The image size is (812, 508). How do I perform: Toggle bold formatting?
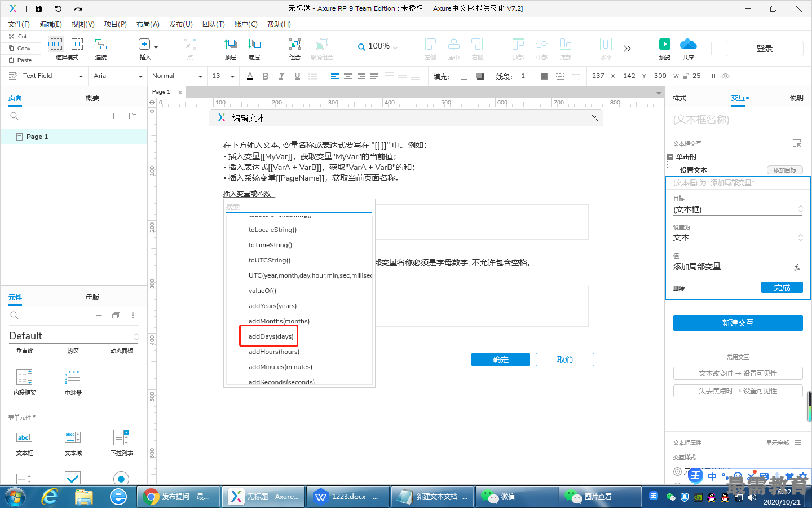[x=266, y=76]
